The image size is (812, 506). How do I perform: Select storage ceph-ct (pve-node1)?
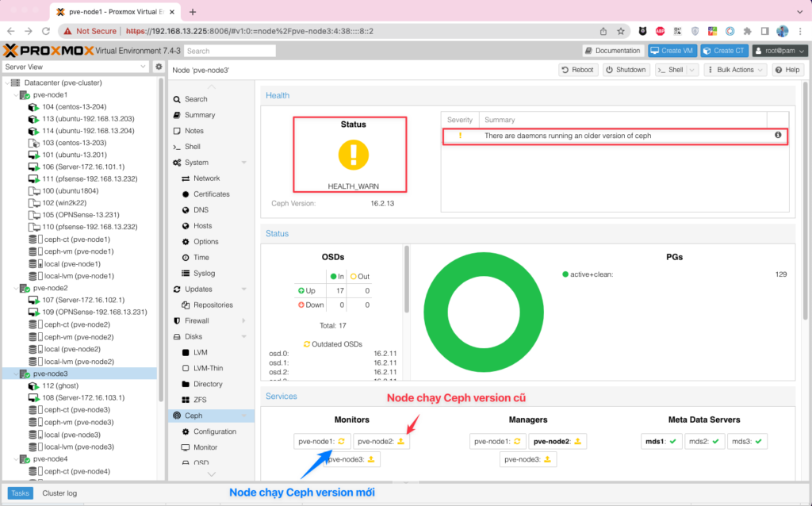pyautogui.click(x=77, y=240)
